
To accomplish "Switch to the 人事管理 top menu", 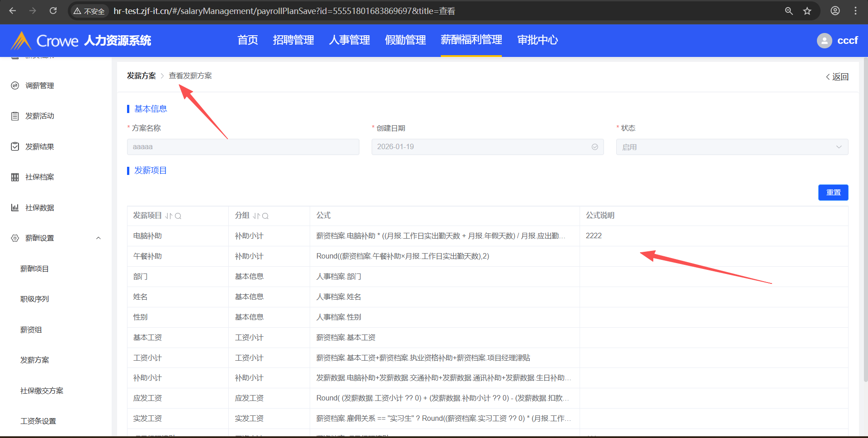I will [349, 40].
